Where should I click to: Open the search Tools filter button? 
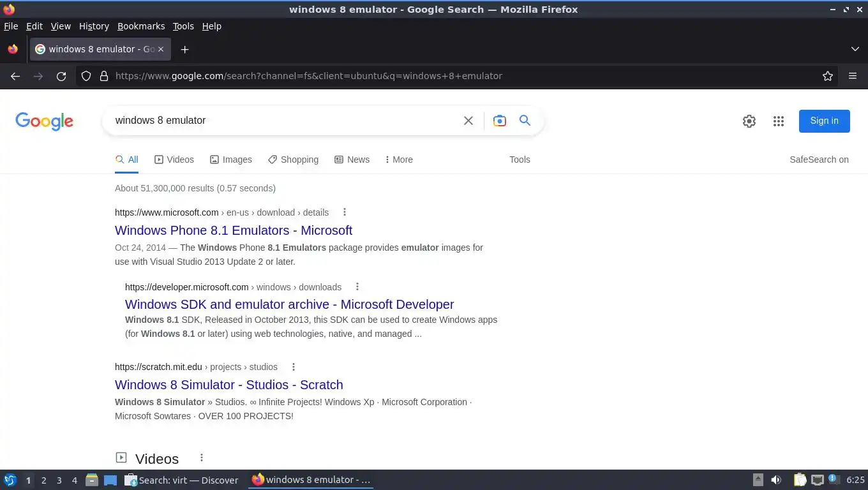[x=520, y=160]
